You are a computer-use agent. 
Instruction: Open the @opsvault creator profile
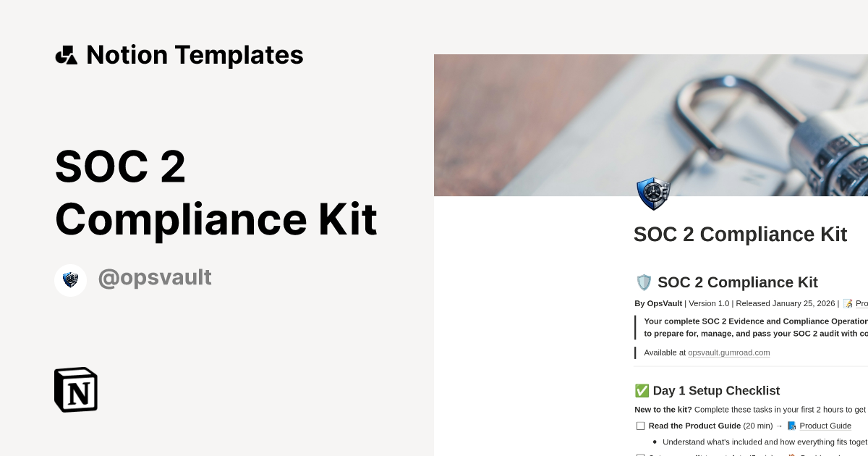(x=155, y=278)
